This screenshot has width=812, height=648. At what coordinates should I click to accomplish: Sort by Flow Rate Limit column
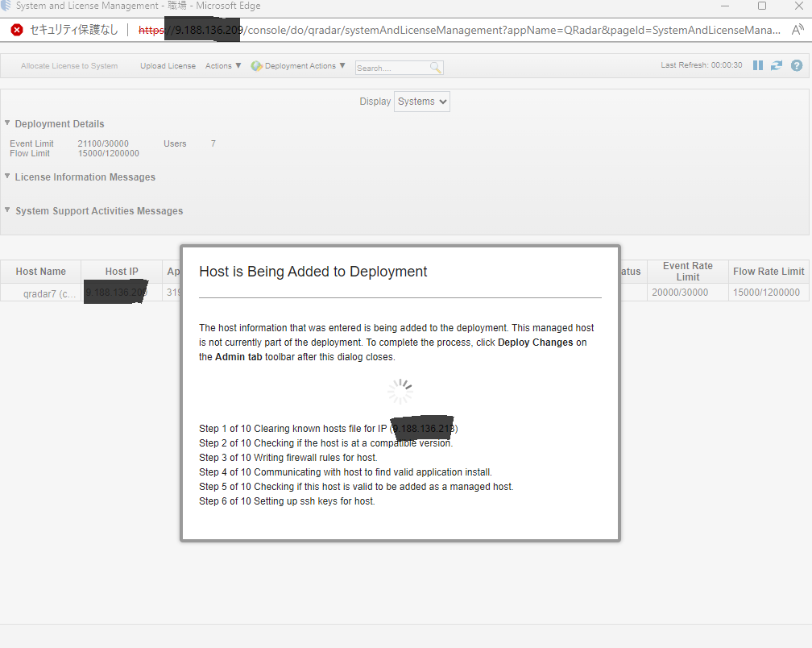[x=768, y=272]
